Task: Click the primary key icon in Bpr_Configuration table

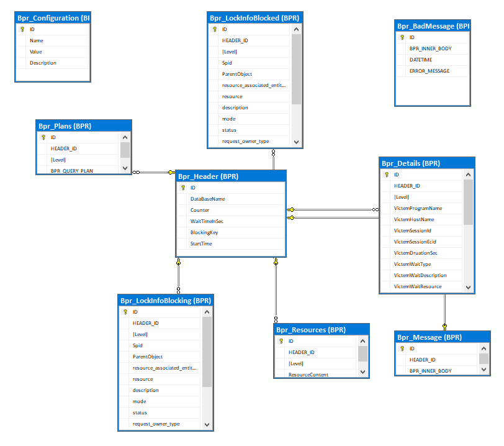Action: pyautogui.click(x=22, y=29)
